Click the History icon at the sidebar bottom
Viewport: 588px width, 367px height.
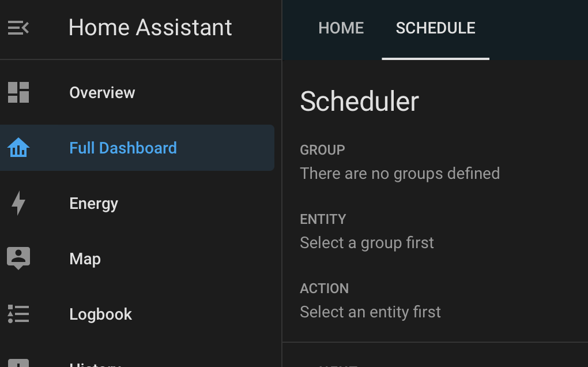pyautogui.click(x=18, y=364)
